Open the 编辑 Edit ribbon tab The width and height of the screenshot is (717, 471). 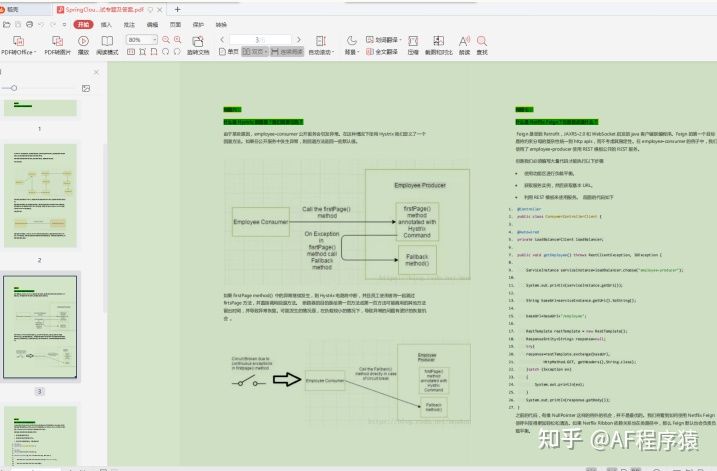pyautogui.click(x=152, y=25)
